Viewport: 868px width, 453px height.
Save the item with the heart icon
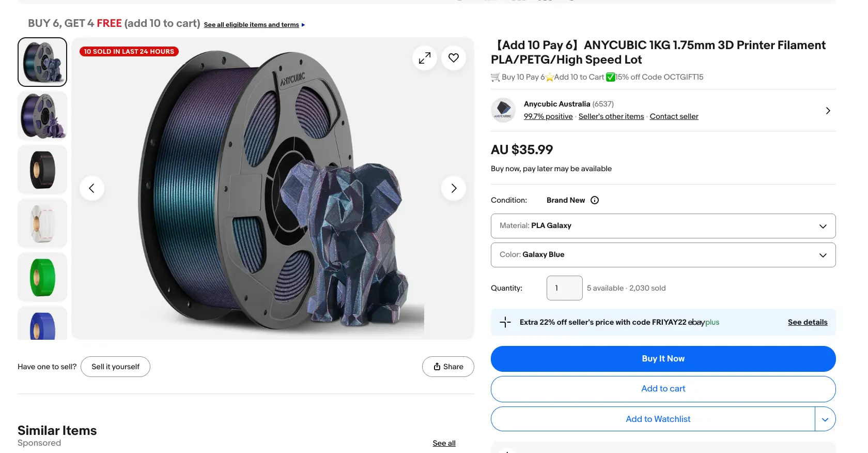pyautogui.click(x=454, y=58)
